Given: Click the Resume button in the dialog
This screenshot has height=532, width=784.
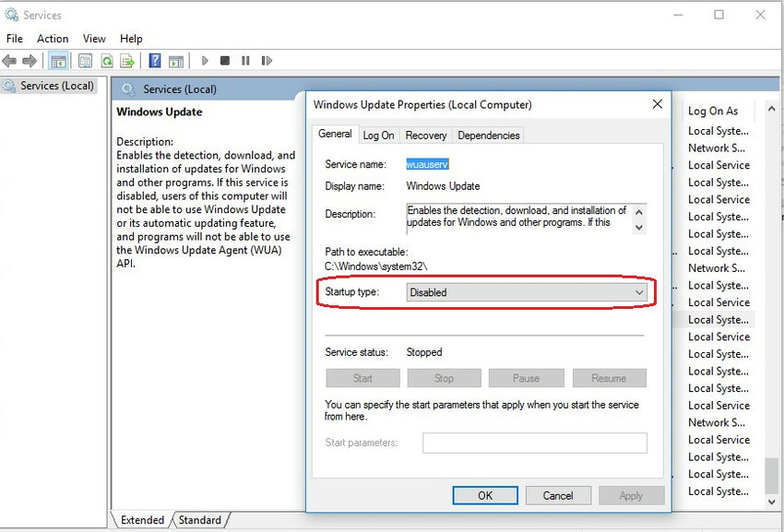Looking at the screenshot, I should pyautogui.click(x=609, y=378).
